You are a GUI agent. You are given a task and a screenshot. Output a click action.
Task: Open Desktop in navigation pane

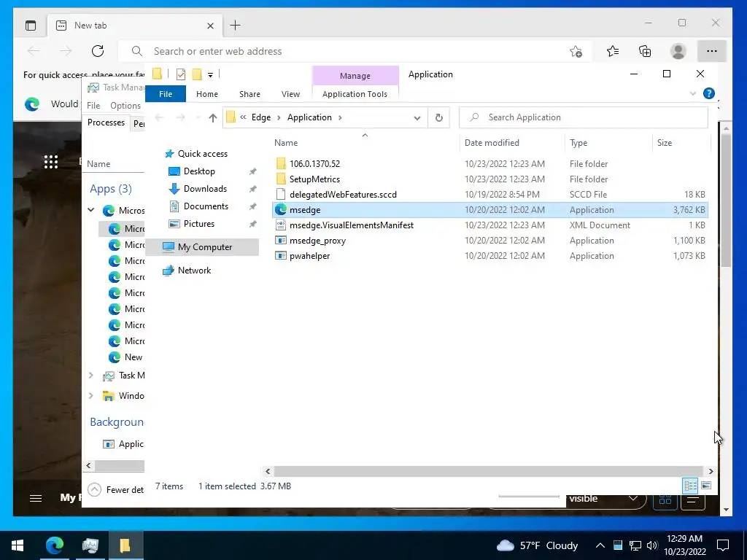click(199, 171)
